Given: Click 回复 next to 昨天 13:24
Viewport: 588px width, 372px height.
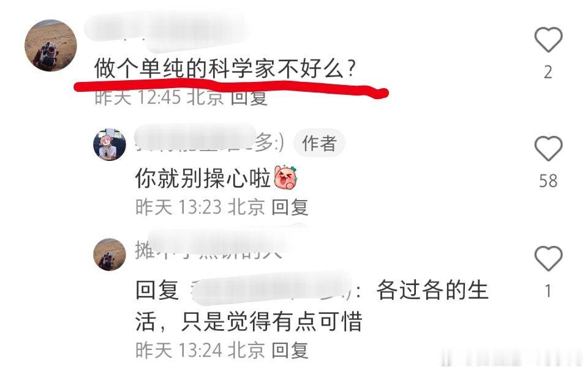Looking at the screenshot, I should pyautogui.click(x=290, y=350).
